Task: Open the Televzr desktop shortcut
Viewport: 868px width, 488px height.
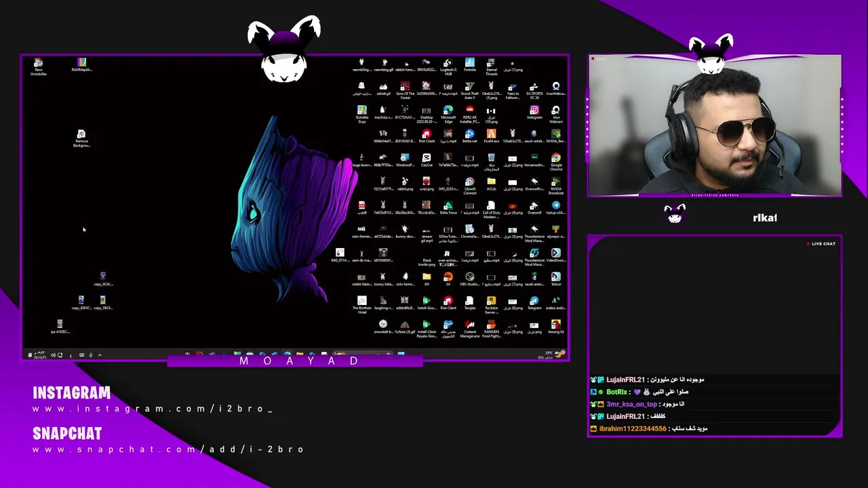Action: tap(556, 279)
